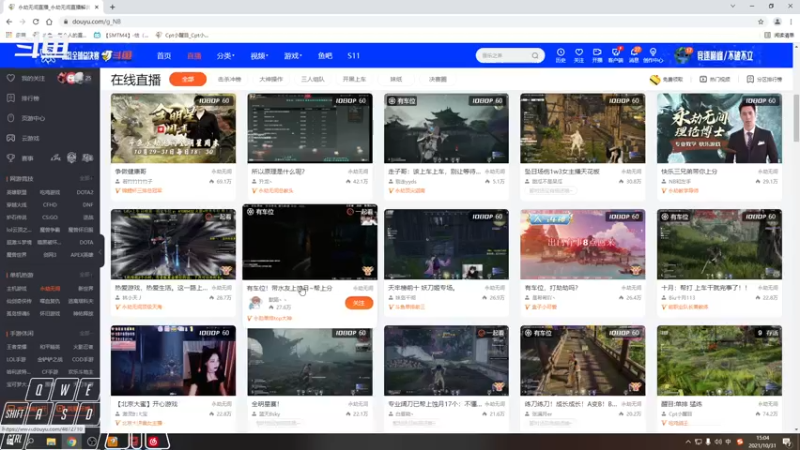This screenshot has height=450, width=800.
Task: Select the 全部 orange filter tab
Action: (x=188, y=79)
